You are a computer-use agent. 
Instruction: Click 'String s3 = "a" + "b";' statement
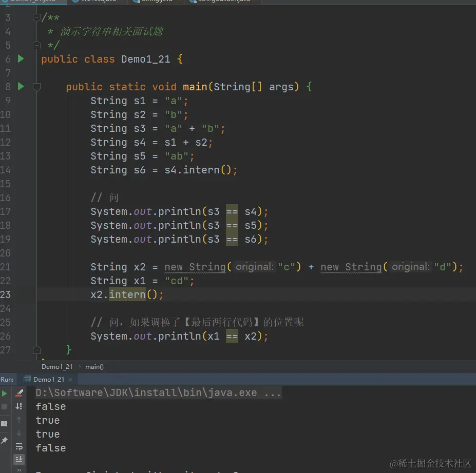tap(158, 128)
